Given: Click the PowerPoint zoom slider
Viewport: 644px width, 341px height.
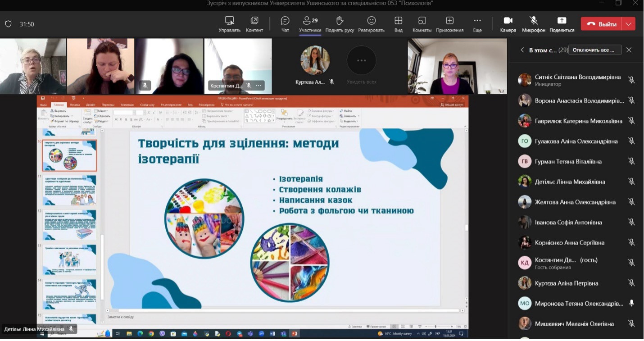Looking at the screenshot, I should [435, 326].
